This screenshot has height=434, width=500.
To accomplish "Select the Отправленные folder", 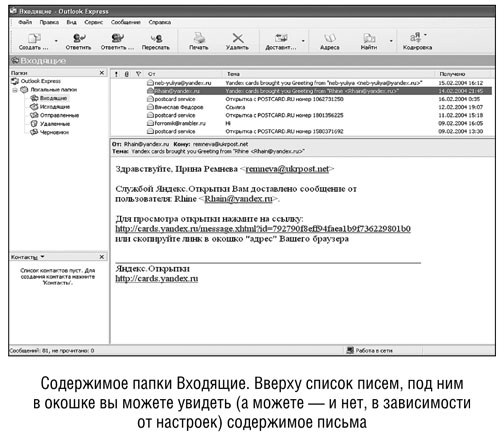I will [x=59, y=115].
